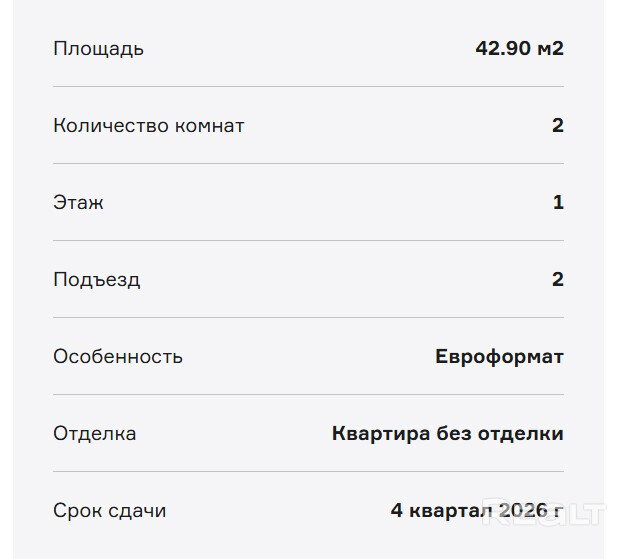This screenshot has width=639, height=559.
Task: Click the "Отделка" label
Action: (x=94, y=434)
